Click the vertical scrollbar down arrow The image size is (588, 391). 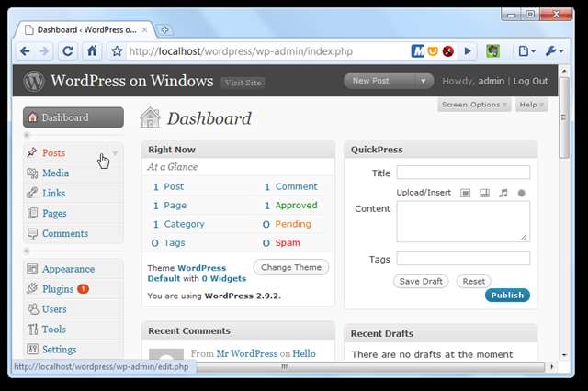pyautogui.click(x=563, y=354)
